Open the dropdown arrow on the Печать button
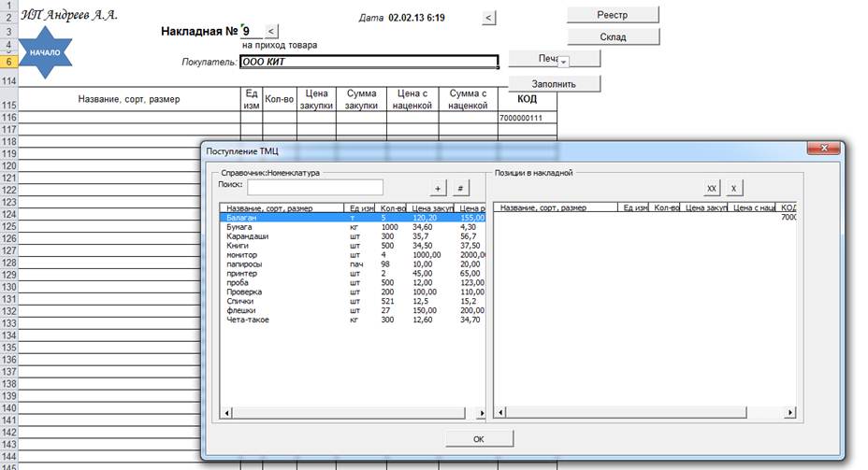 click(563, 62)
